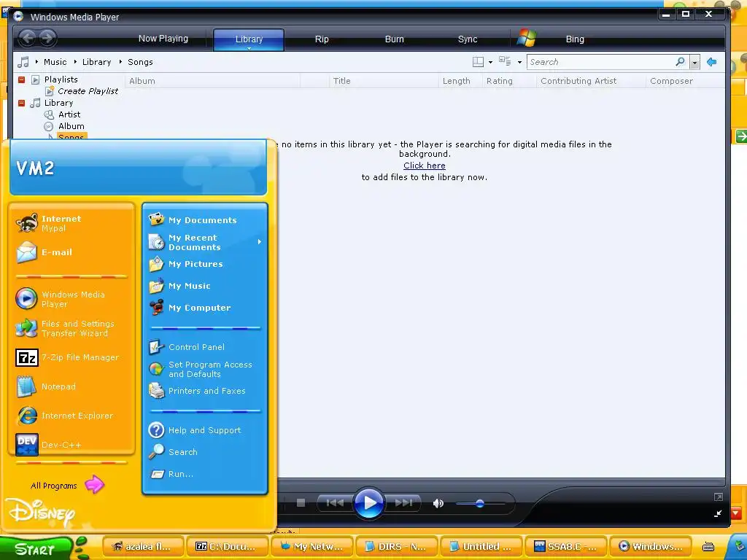Viewport: 747px width, 560px height.
Task: Click the Play button
Action: (x=368, y=503)
